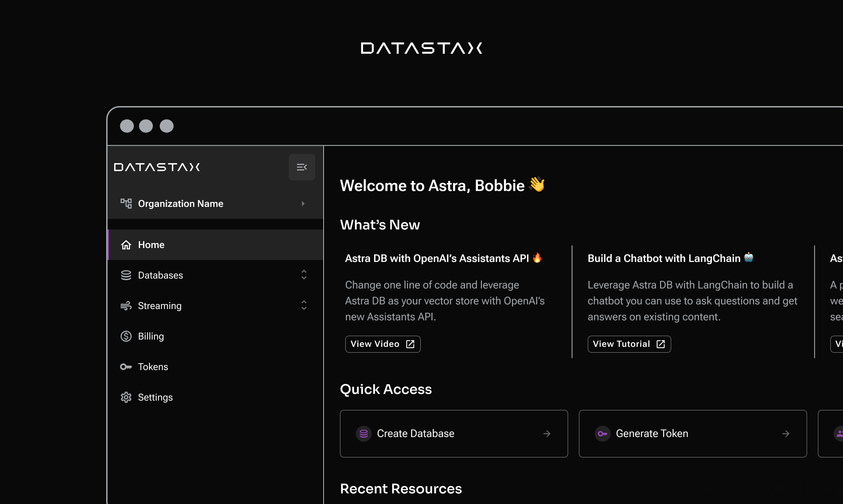Screen dimensions: 843x504
Task: Click the external link icon on View Video
Action: tap(410, 344)
